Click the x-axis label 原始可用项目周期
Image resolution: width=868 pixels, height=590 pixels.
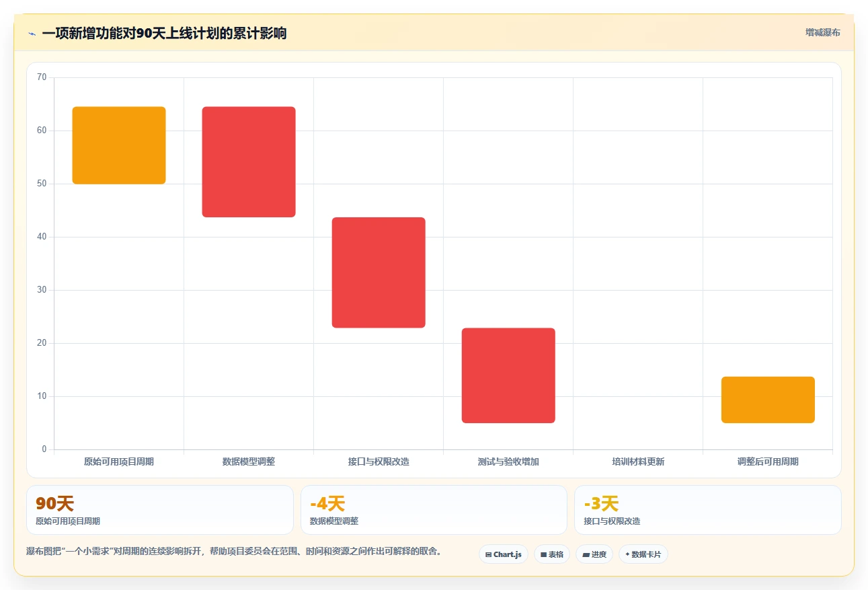119,462
